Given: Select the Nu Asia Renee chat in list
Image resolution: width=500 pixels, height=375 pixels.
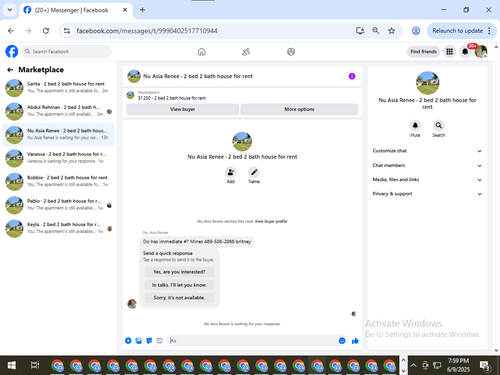Looking at the screenshot, I should (59, 134).
